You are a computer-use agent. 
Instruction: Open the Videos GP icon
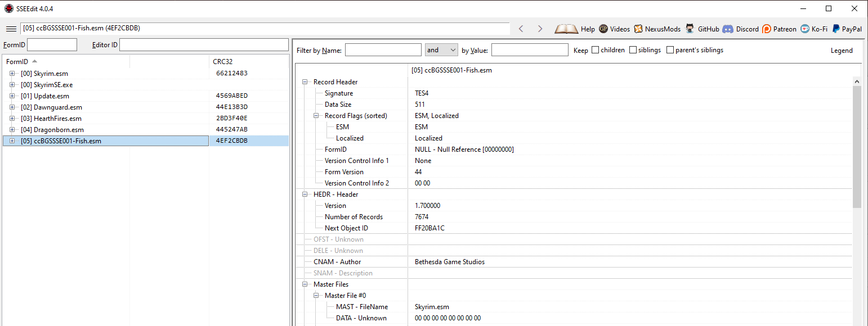(603, 29)
